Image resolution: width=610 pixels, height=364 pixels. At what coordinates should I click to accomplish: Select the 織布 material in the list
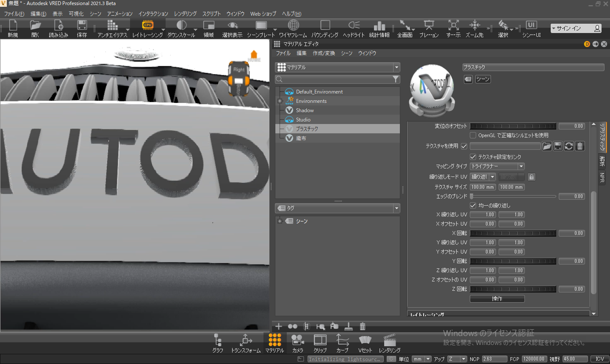tap(338, 138)
